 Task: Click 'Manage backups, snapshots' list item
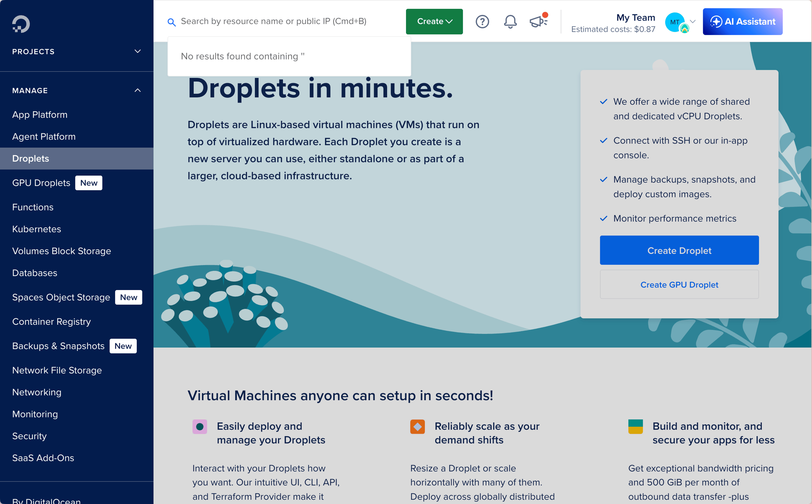tap(684, 187)
